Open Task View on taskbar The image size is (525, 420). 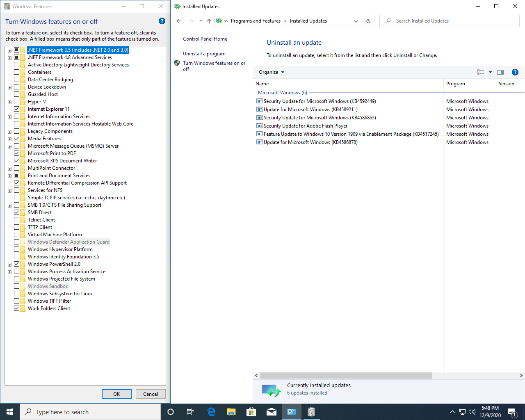click(190, 412)
